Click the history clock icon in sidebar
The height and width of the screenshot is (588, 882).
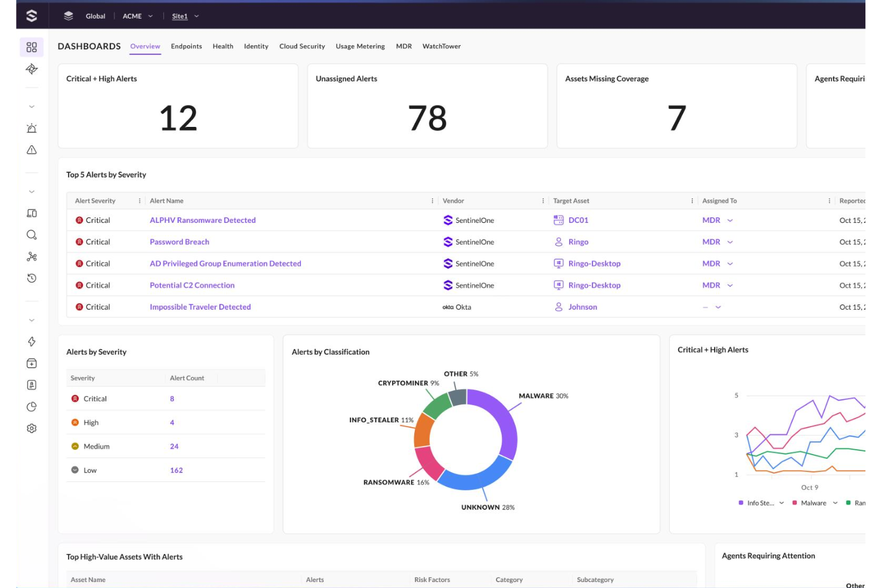tap(32, 278)
